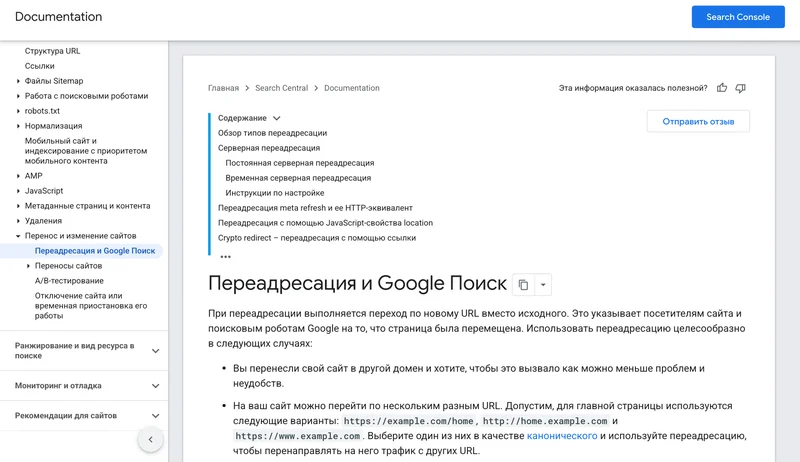Collapse Перенос и изменение сайтов section

[x=18, y=236]
